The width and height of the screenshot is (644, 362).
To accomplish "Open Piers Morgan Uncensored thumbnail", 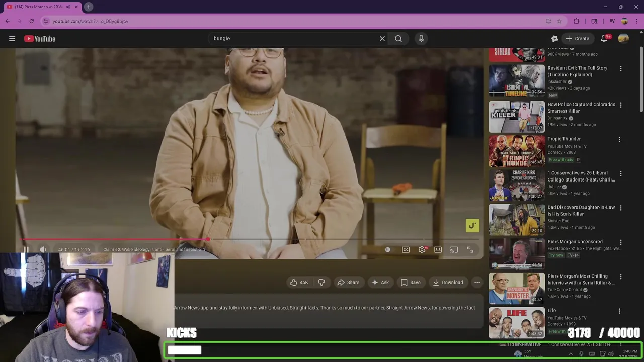I will 517,254.
